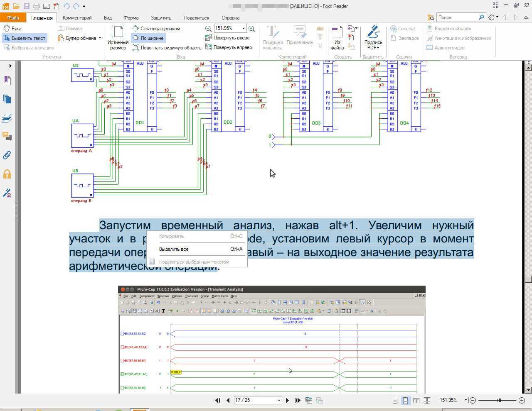Open the attachments paperclip panel in sidebar
Screen dimensions: 532x411
pyautogui.click(x=7, y=155)
